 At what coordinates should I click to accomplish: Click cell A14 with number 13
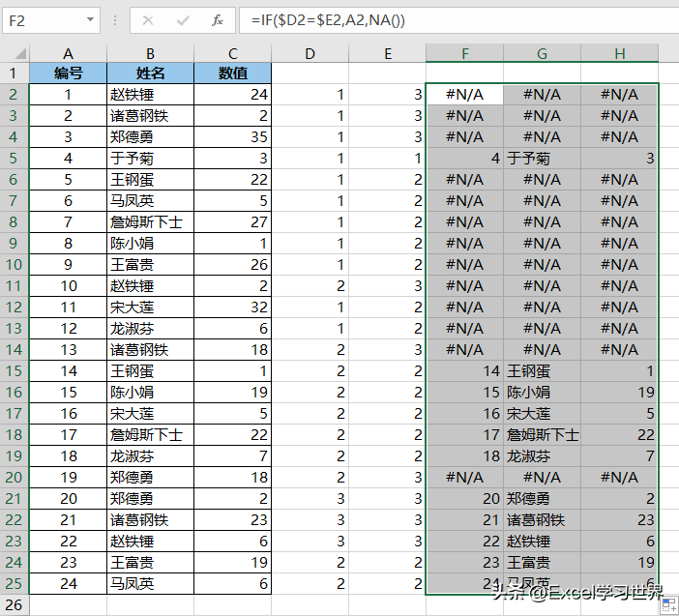(x=68, y=350)
